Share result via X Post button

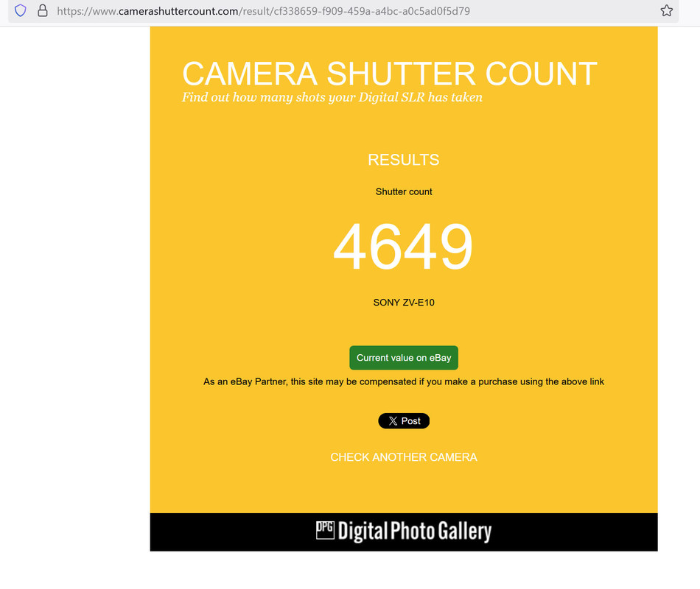(404, 421)
